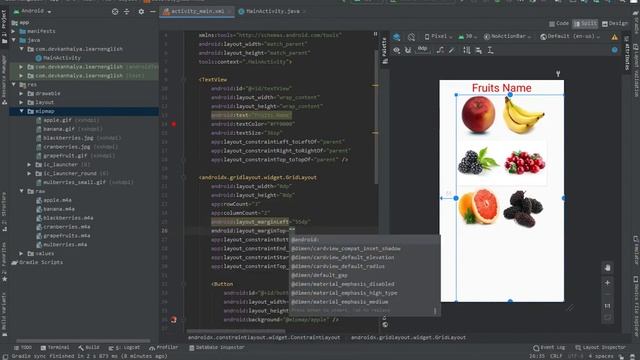Image resolution: width=640 pixels, height=360 pixels.
Task: Open the Android project view dropdown
Action: [33, 11]
